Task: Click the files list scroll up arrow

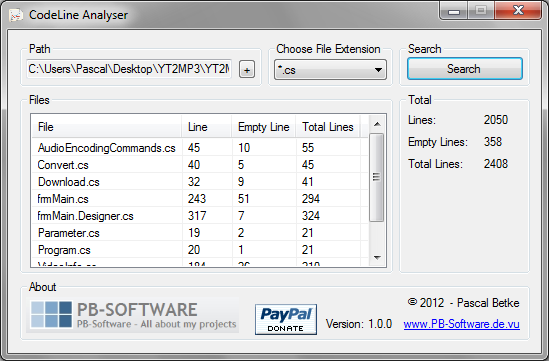Action: [377, 124]
